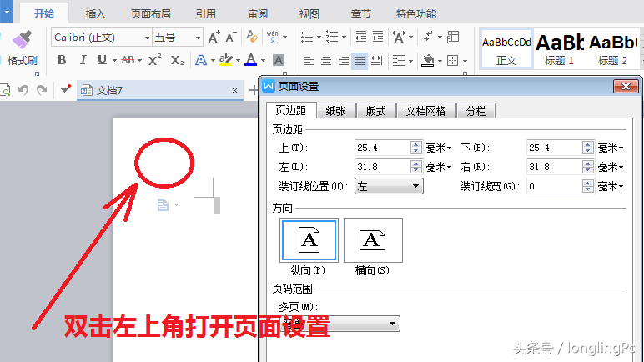
Task: Open multiple pages (多页) dropdown
Action: (340, 324)
